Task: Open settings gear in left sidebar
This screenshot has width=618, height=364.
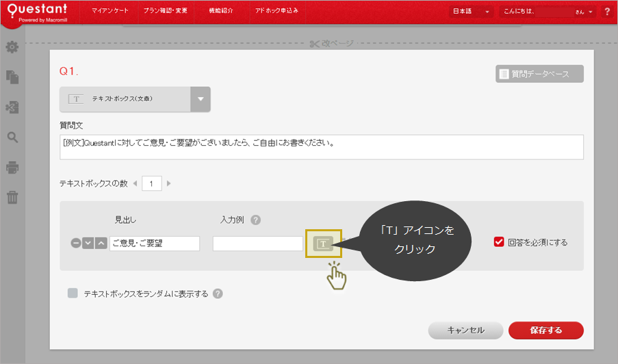Action: [12, 47]
